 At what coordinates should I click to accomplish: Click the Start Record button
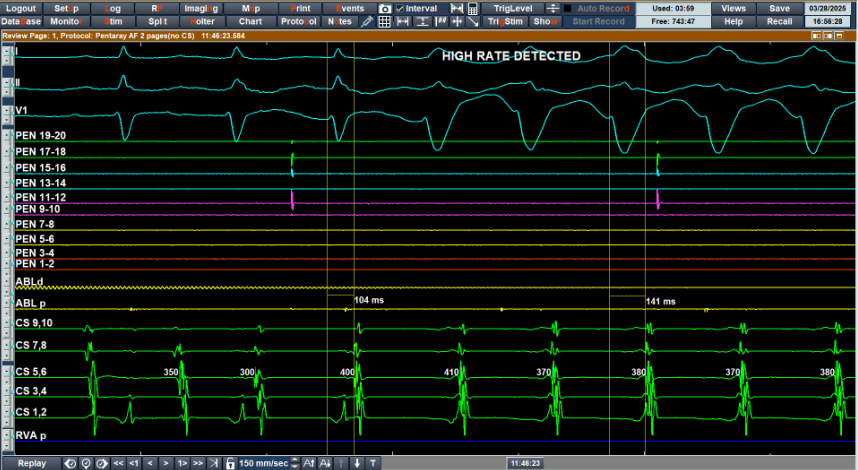tap(599, 22)
